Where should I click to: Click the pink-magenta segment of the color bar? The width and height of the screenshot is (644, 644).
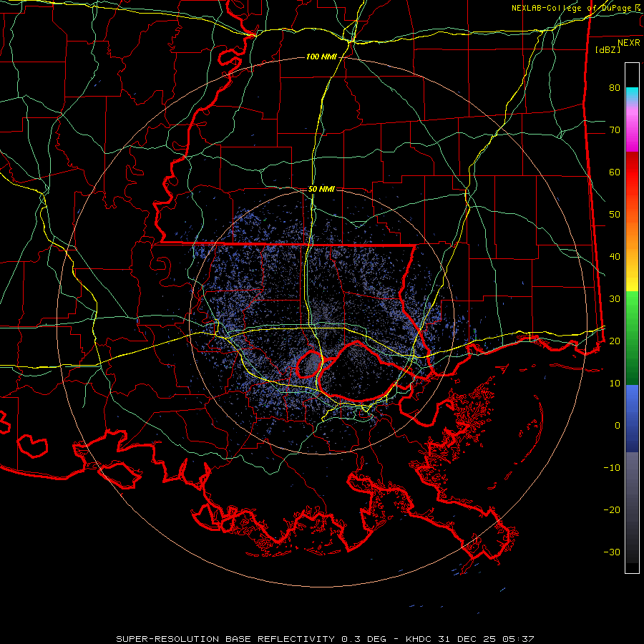click(x=632, y=127)
